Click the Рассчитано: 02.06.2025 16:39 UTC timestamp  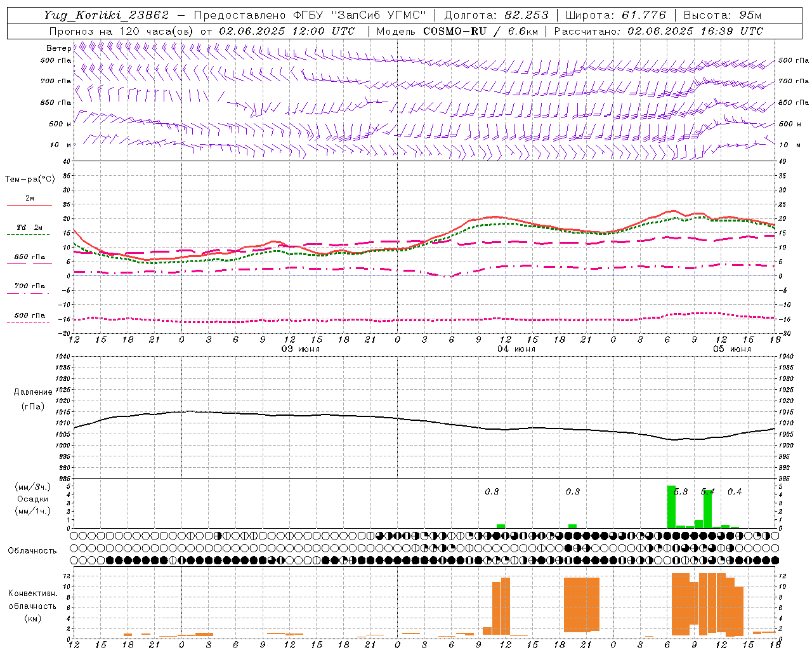[x=658, y=31]
